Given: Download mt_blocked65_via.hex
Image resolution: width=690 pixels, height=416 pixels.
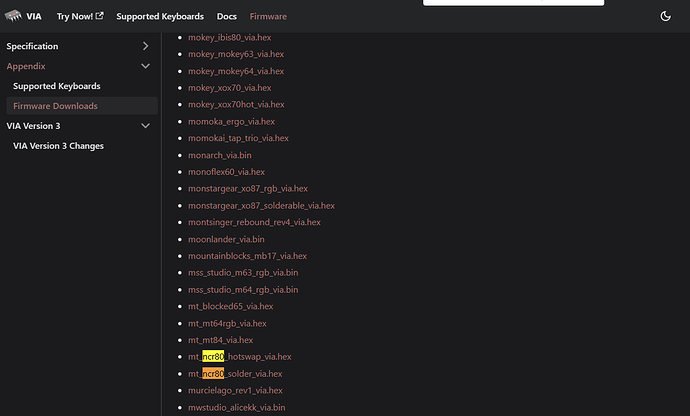Looking at the screenshot, I should click(x=231, y=306).
